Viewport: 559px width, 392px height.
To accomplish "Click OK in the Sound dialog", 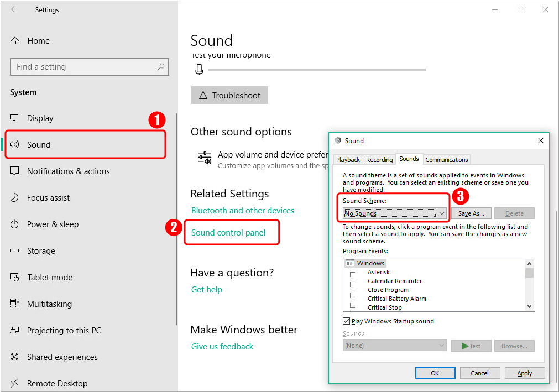I will (x=435, y=373).
